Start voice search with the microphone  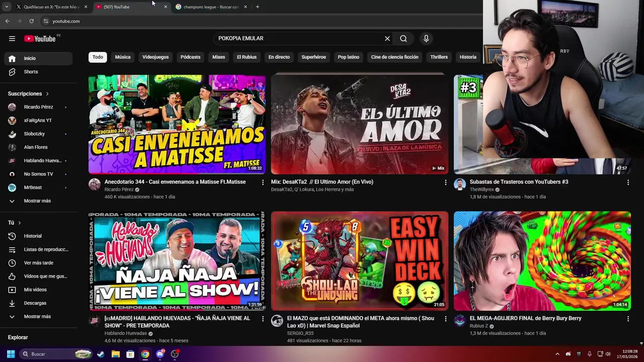426,39
